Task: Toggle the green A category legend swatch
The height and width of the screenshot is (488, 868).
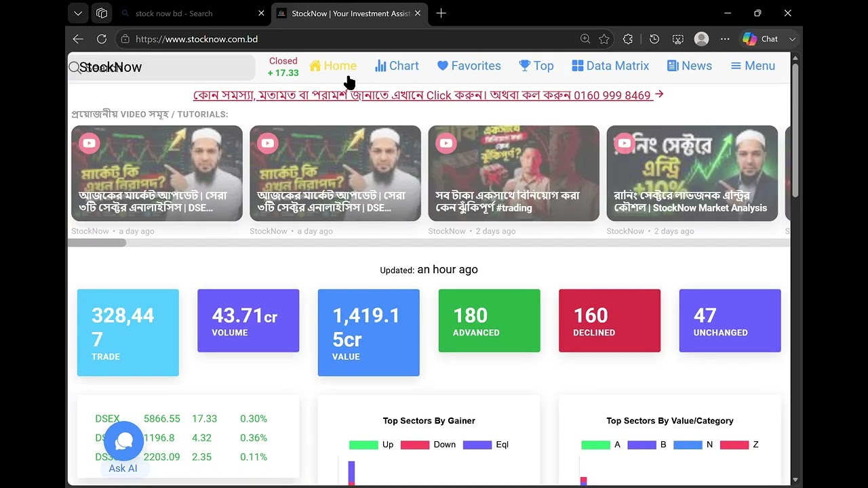Action: pos(595,445)
